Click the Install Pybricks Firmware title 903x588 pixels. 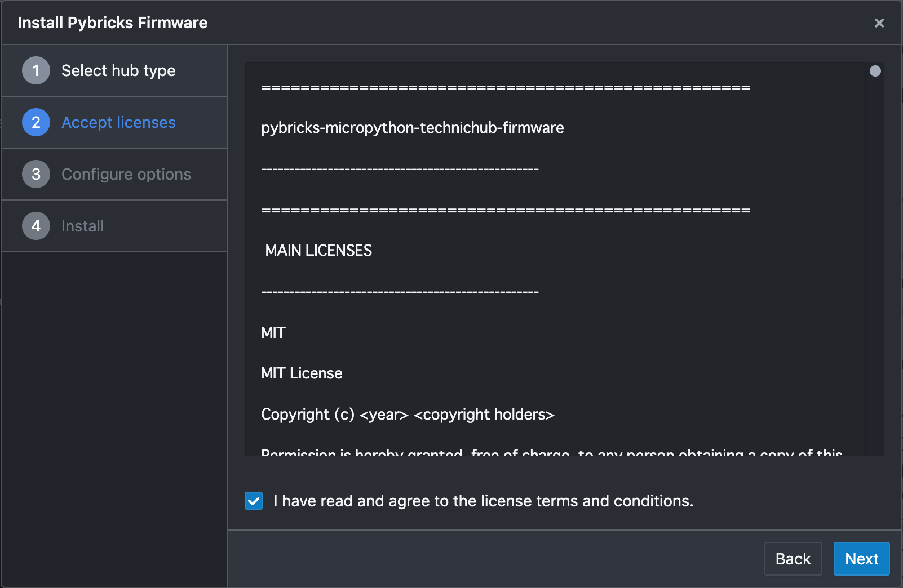[x=112, y=23]
